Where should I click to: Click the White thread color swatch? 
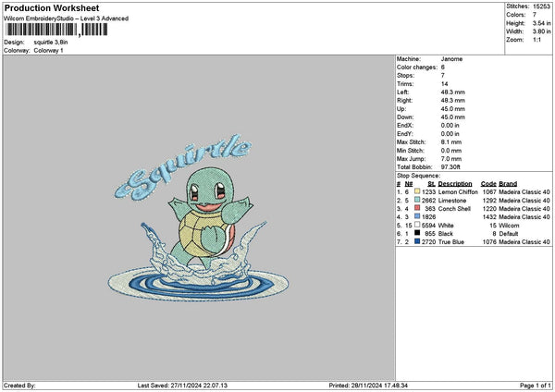tap(418, 225)
